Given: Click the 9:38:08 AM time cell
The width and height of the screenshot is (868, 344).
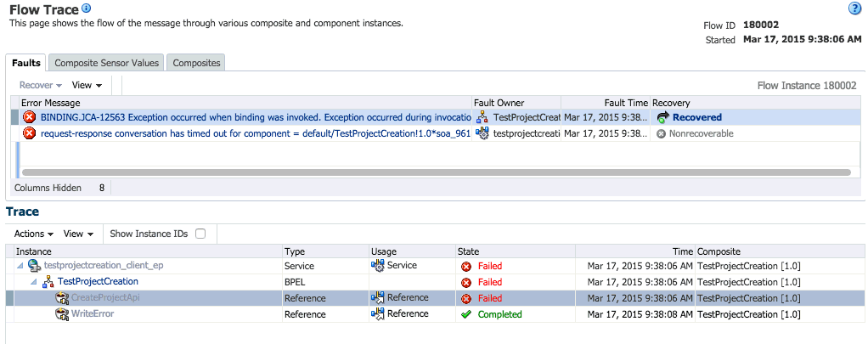Looking at the screenshot, I should pos(640,314).
